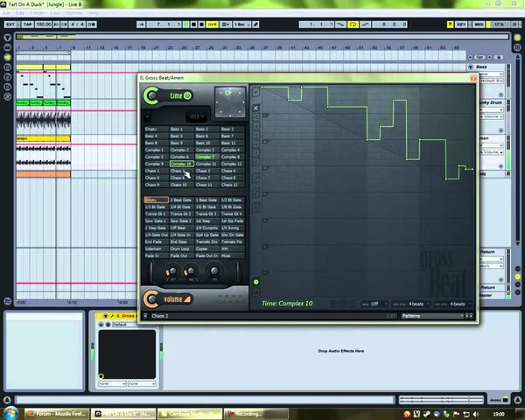Toggle the Draw mode pencil button
Screen dimensions: 525x420
tap(255, 24)
